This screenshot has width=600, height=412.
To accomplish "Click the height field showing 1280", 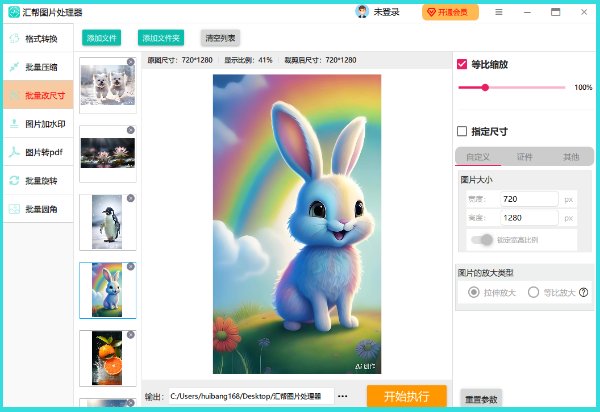I will point(529,218).
